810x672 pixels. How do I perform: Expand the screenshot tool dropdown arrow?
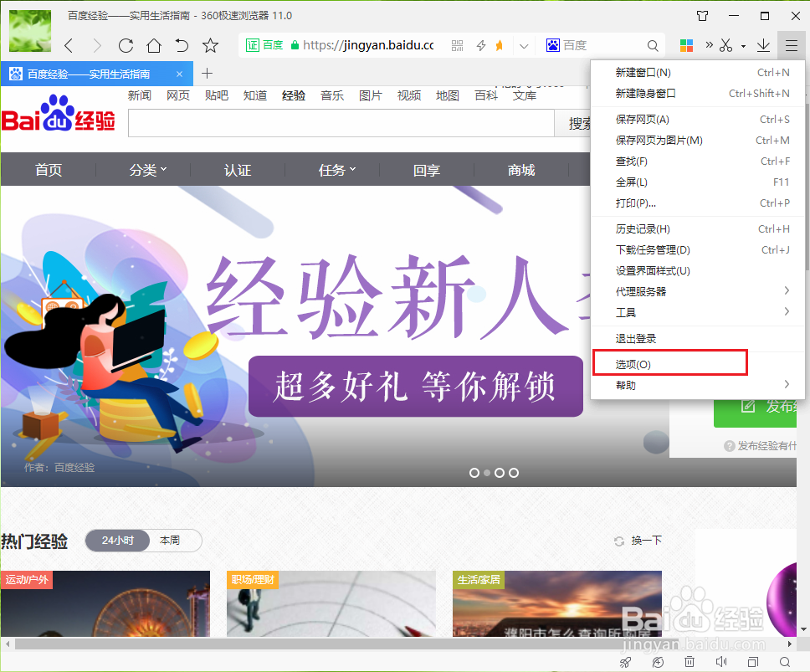743,45
